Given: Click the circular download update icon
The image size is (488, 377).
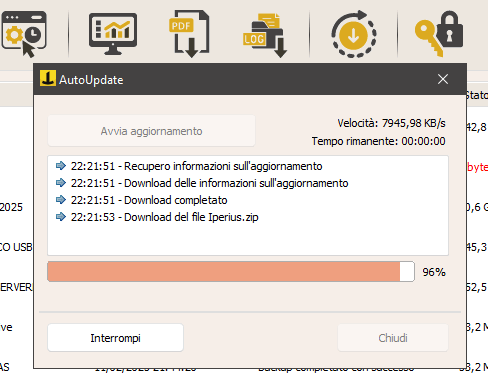Looking at the screenshot, I should 354,34.
